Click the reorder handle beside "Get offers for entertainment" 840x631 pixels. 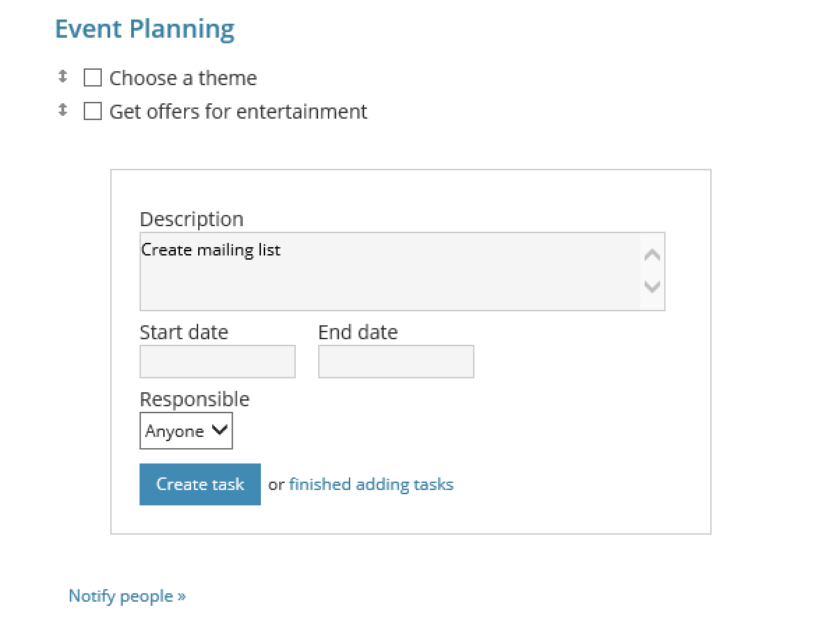pos(62,110)
